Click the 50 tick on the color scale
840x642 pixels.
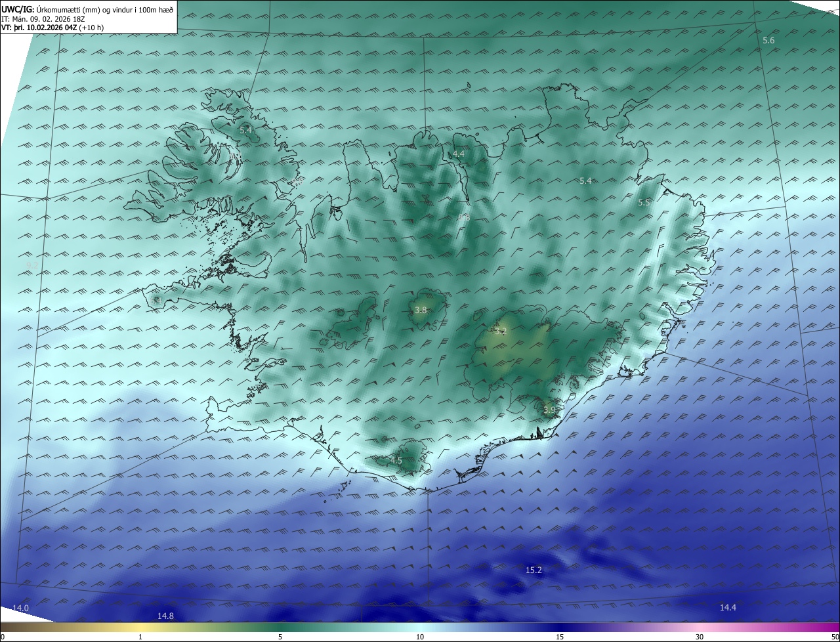click(x=835, y=637)
